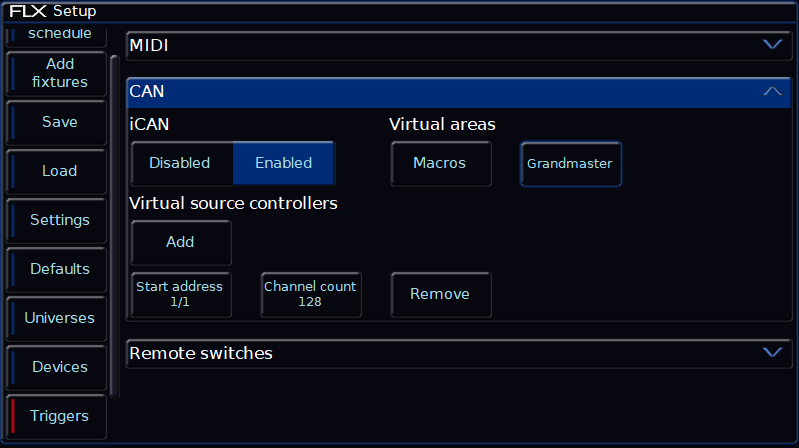Set iCAN to Enabled
Image resolution: width=799 pixels, height=448 pixels.
284,163
